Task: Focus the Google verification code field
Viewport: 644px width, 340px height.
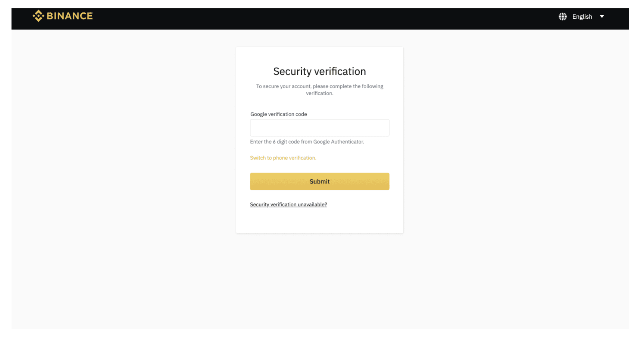Action: [320, 128]
